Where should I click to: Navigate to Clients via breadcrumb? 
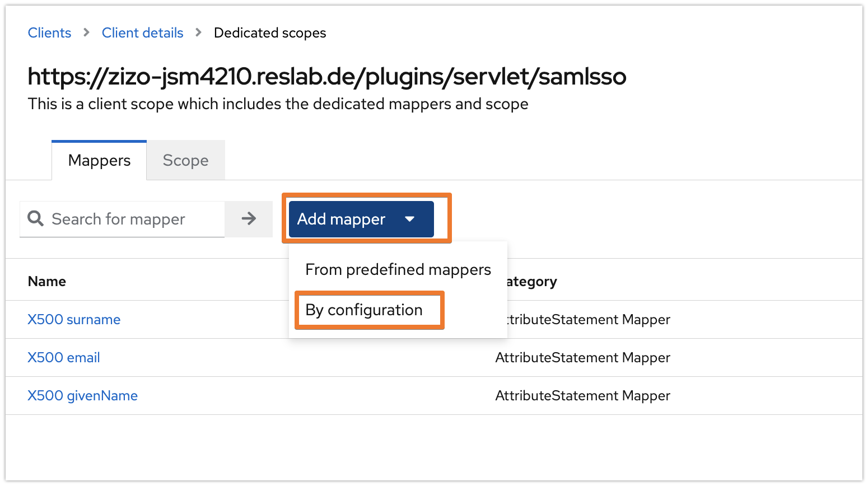click(49, 32)
